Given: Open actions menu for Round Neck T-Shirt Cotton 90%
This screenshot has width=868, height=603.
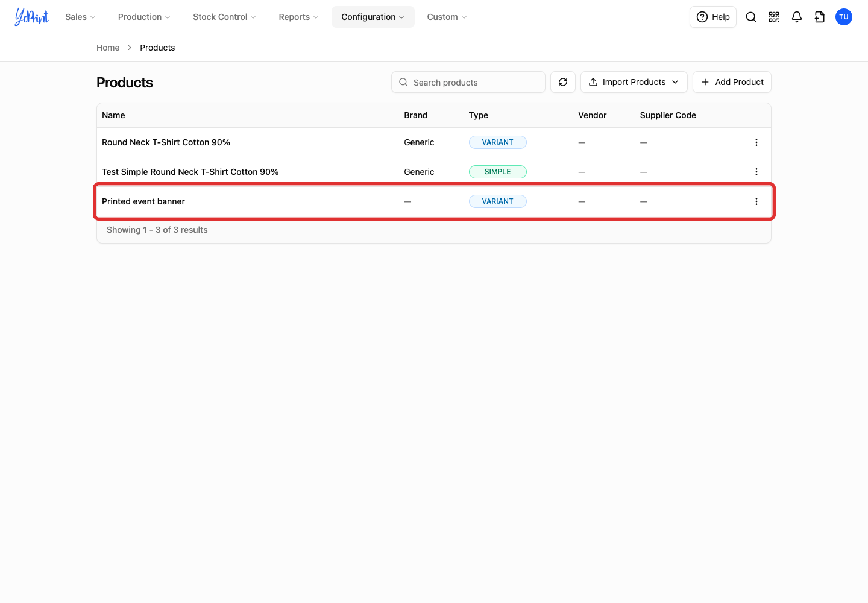Looking at the screenshot, I should (x=756, y=142).
